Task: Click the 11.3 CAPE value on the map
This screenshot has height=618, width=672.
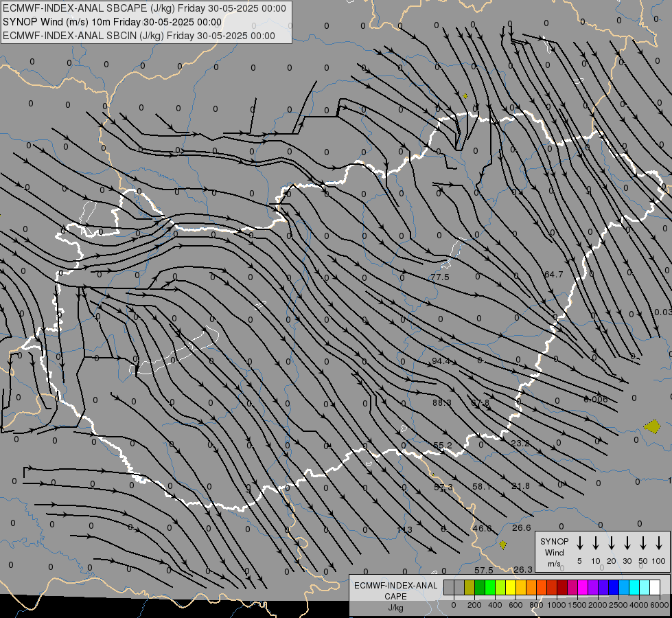Action: point(404,529)
